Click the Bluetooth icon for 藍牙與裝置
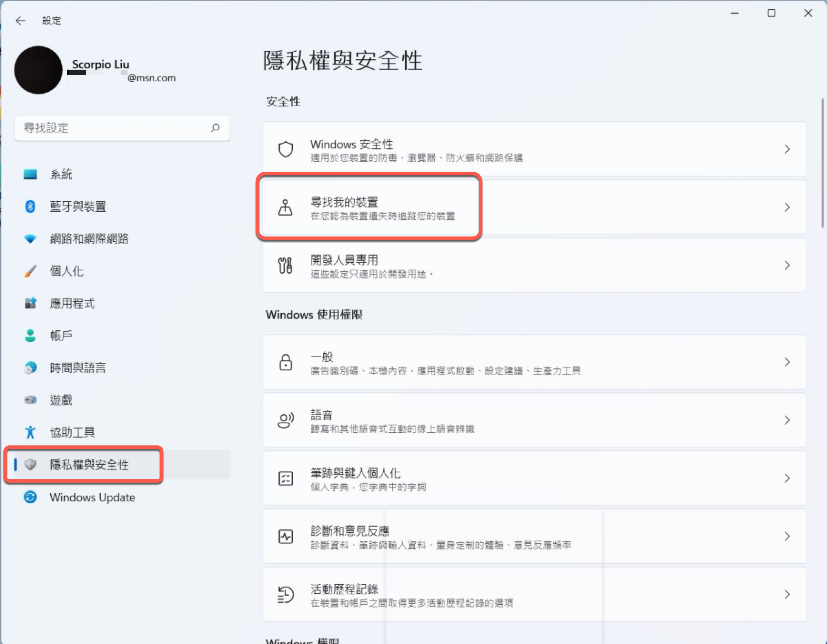The width and height of the screenshot is (827, 644). click(x=30, y=207)
